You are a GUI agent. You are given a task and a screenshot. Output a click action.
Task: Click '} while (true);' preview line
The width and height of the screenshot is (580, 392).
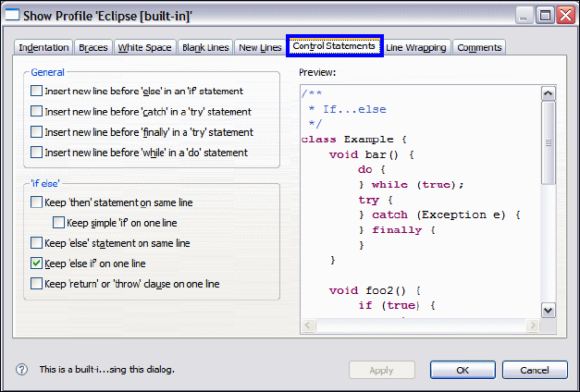click(x=411, y=185)
